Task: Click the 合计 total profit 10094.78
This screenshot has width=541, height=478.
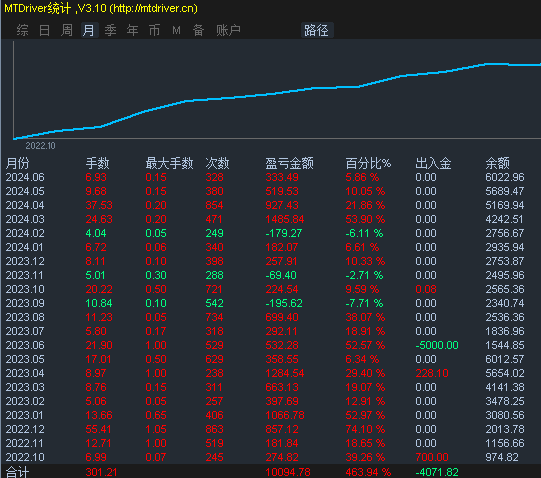Action: 288,472
